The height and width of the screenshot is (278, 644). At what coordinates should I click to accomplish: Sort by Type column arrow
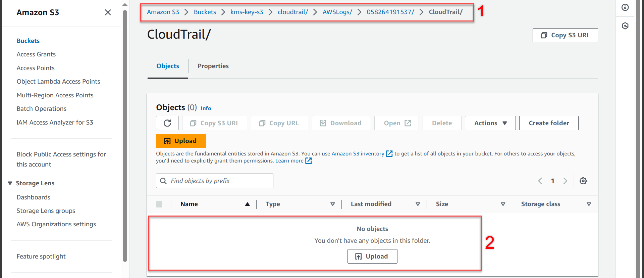pos(332,204)
